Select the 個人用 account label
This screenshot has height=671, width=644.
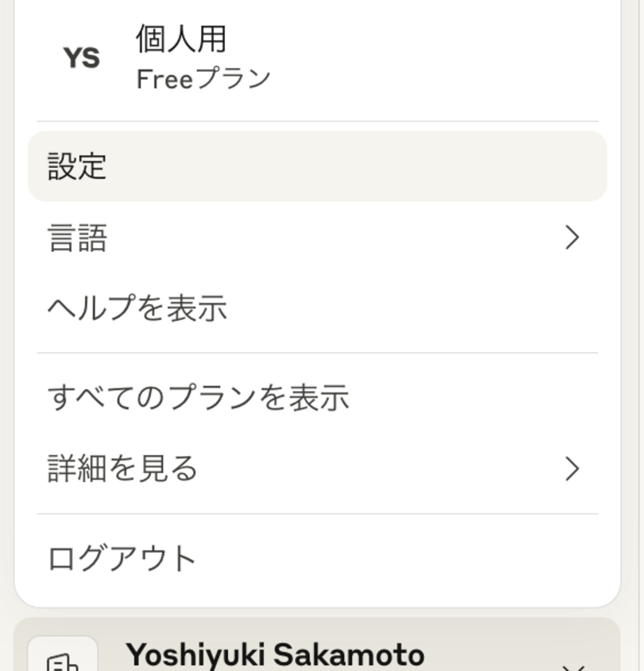pyautogui.click(x=181, y=39)
